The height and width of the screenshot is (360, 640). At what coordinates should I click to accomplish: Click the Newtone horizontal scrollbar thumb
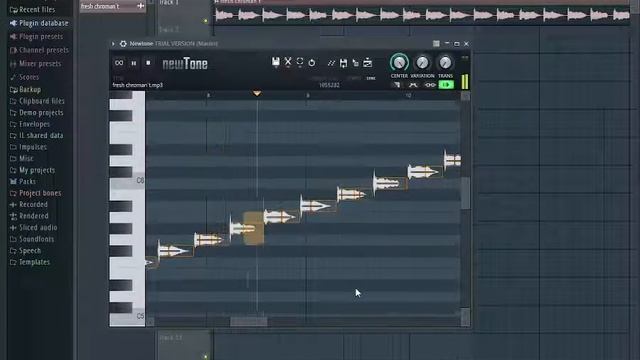coord(249,322)
